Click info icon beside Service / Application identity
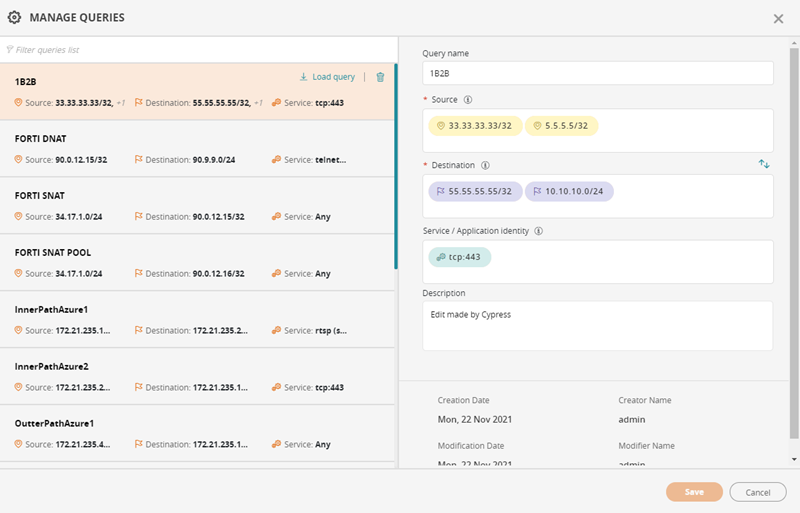The height and width of the screenshot is (513, 800). click(x=538, y=230)
